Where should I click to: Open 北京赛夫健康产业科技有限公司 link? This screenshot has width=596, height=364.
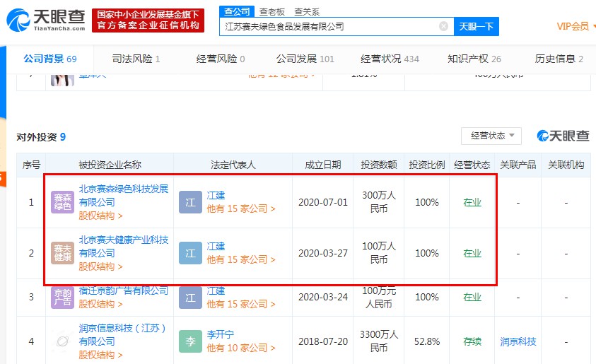123,246
